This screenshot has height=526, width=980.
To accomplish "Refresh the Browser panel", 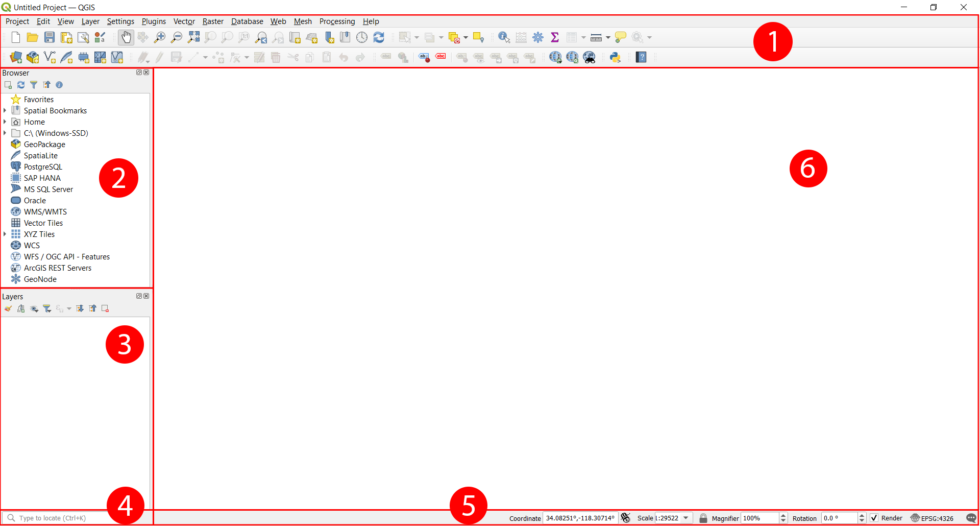I will (x=21, y=85).
